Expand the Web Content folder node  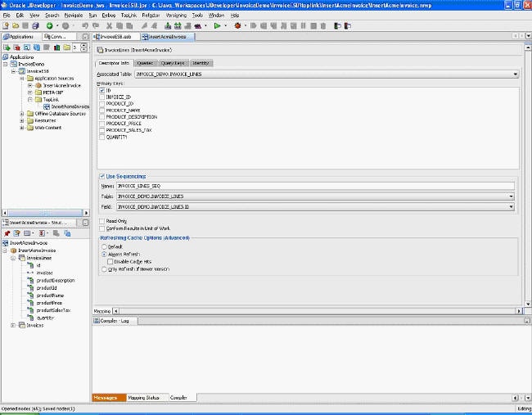tap(22, 128)
